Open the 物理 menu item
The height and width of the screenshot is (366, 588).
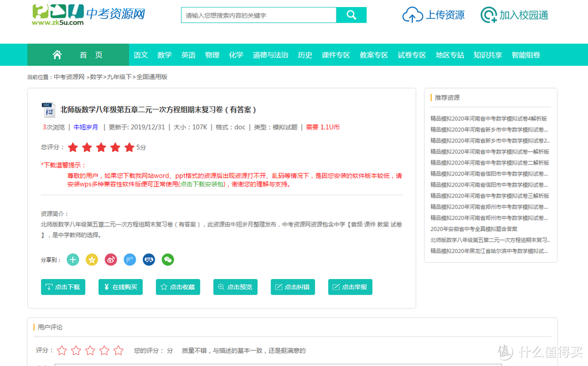(212, 55)
